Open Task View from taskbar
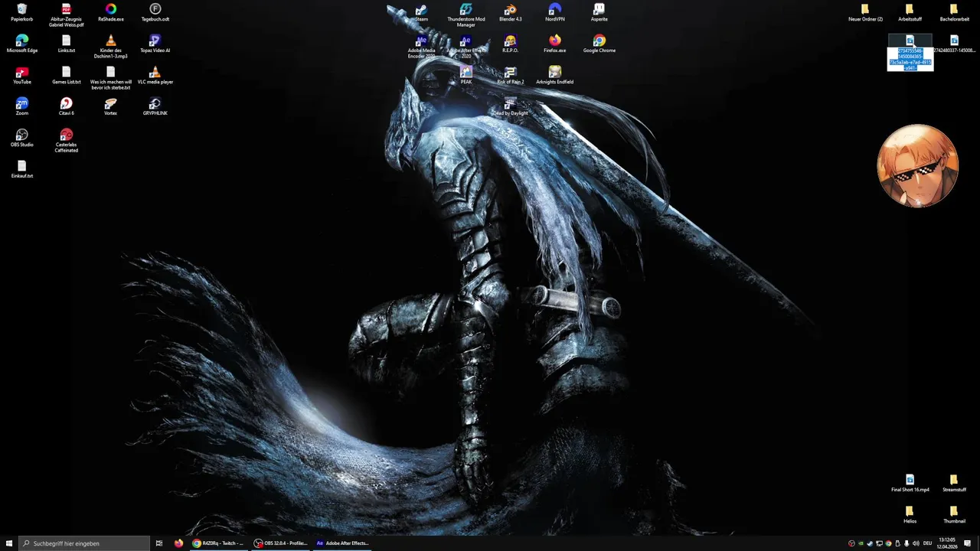The height and width of the screenshot is (551, 980). point(159,543)
